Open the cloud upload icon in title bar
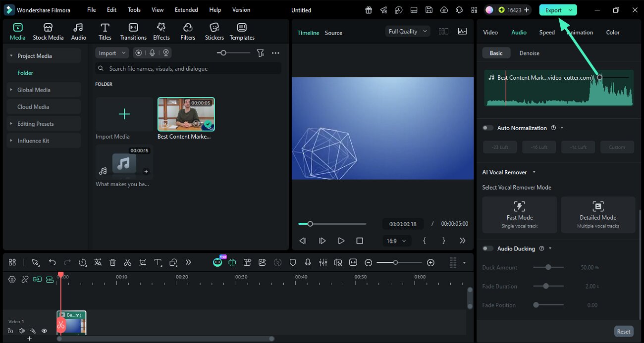Viewport: 644px width, 343px height. point(444,10)
